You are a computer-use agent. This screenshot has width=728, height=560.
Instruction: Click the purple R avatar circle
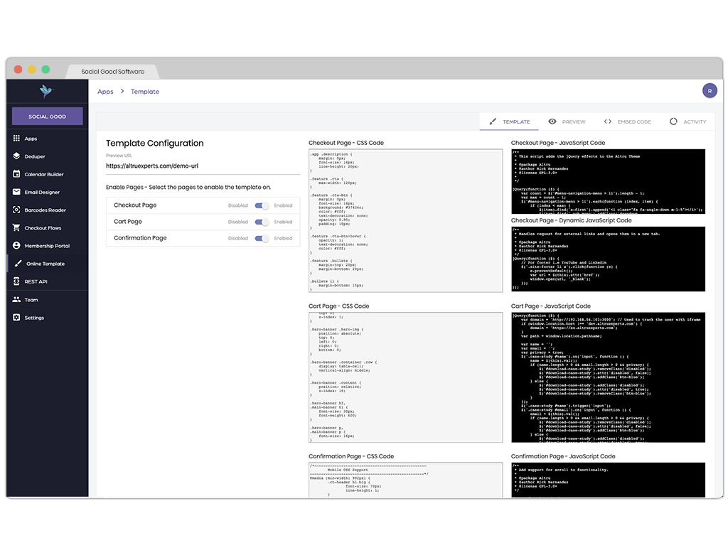click(x=710, y=90)
